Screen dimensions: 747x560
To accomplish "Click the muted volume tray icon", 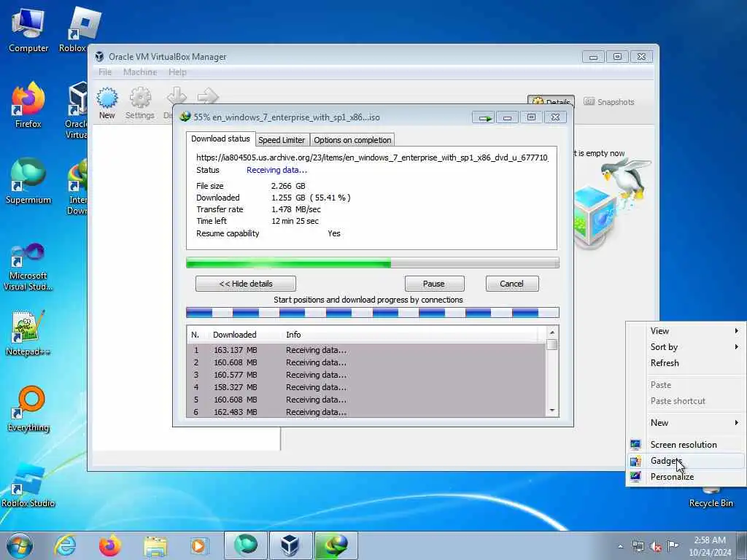I will click(x=656, y=546).
